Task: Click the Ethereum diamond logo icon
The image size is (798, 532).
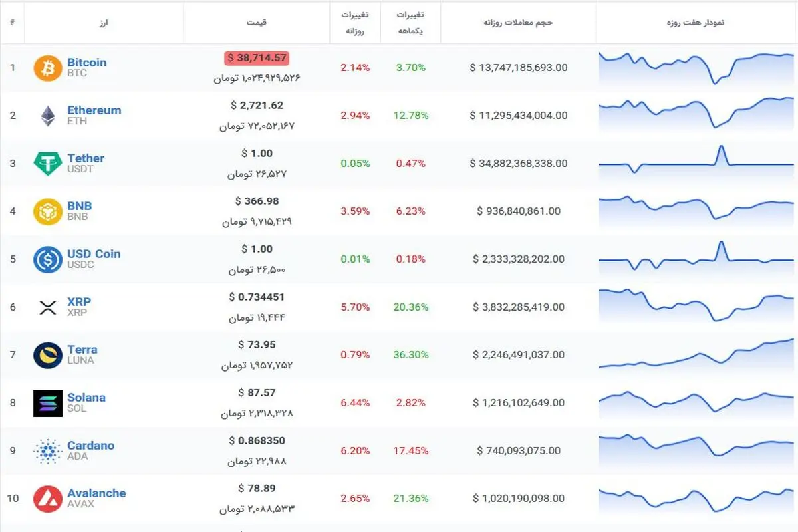Action: click(x=48, y=116)
